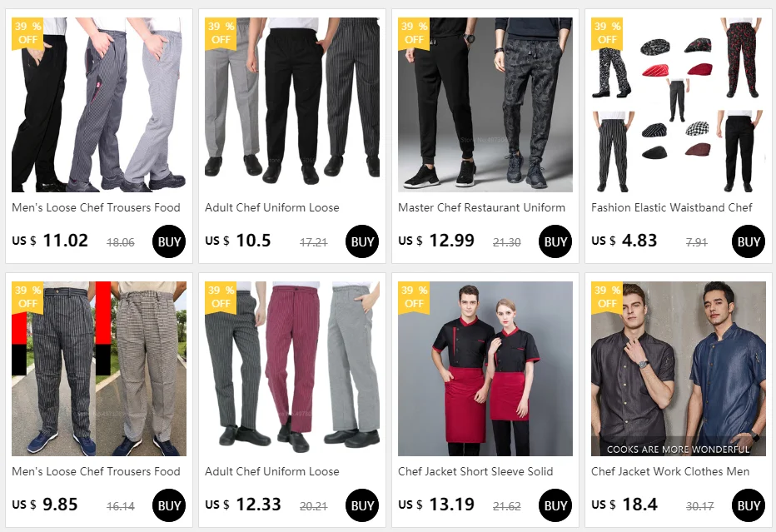The width and height of the screenshot is (776, 532).
Task: Click BUY button for US $12.33 uniform
Action: pyautogui.click(x=362, y=505)
